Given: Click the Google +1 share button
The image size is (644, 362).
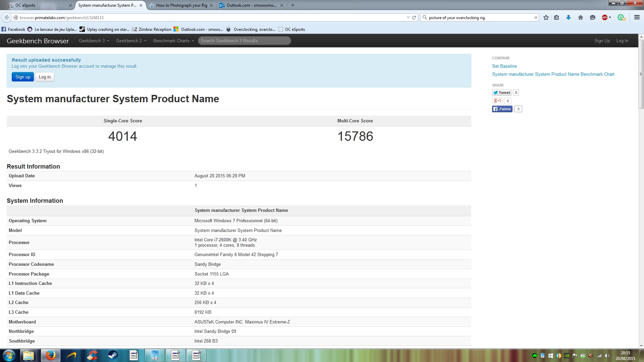Looking at the screenshot, I should [497, 101].
